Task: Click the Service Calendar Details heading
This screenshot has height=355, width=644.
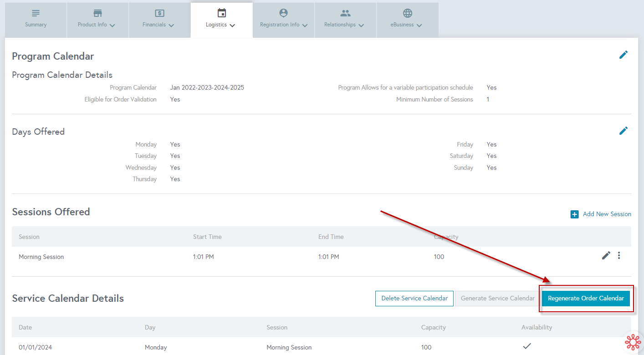Action: [68, 299]
